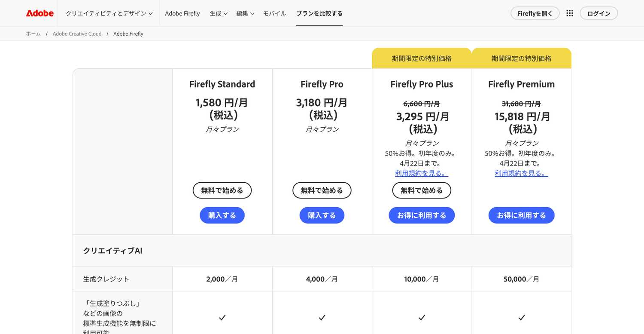The image size is (644, 334).
Task: Expand the クリエイティビティとデザイン dropdown
Action: click(x=109, y=13)
